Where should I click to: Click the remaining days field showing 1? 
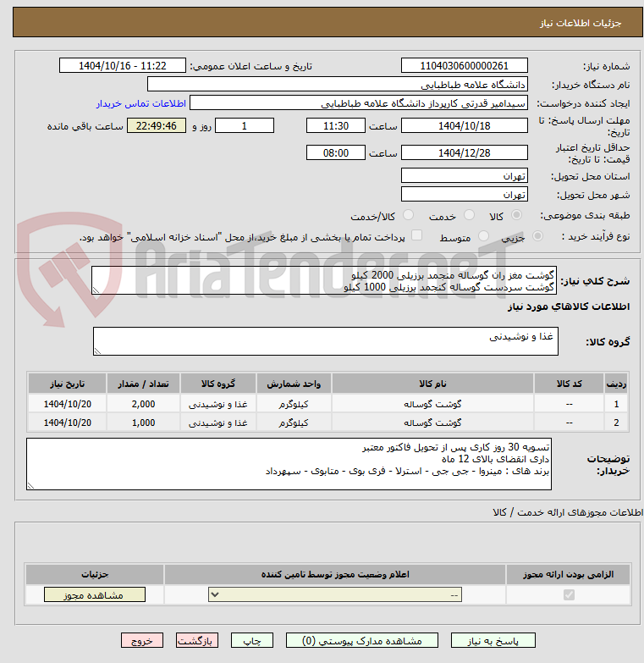(x=245, y=125)
